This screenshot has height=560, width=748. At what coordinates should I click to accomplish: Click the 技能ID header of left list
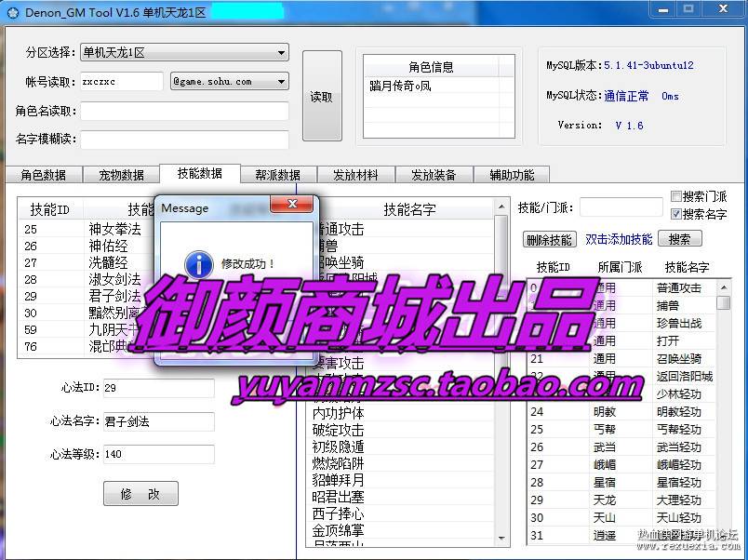coord(50,209)
